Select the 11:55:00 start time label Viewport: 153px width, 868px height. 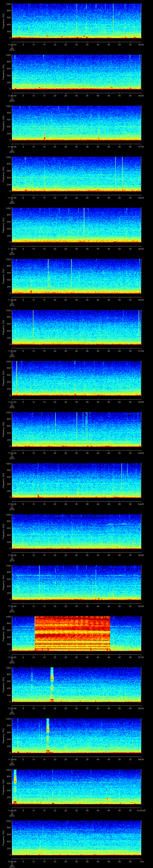(x=12, y=606)
